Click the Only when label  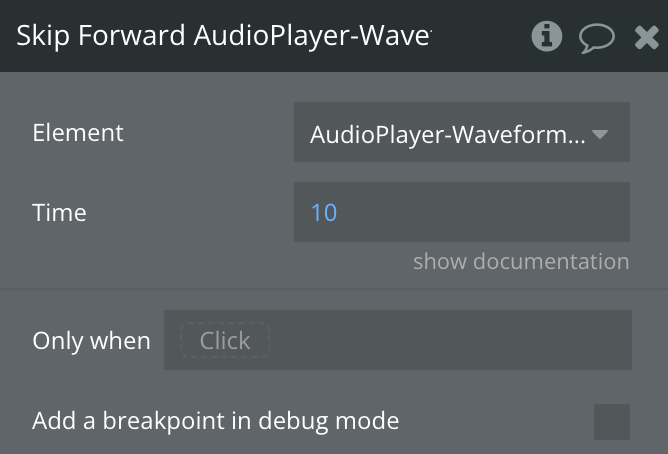(91, 341)
